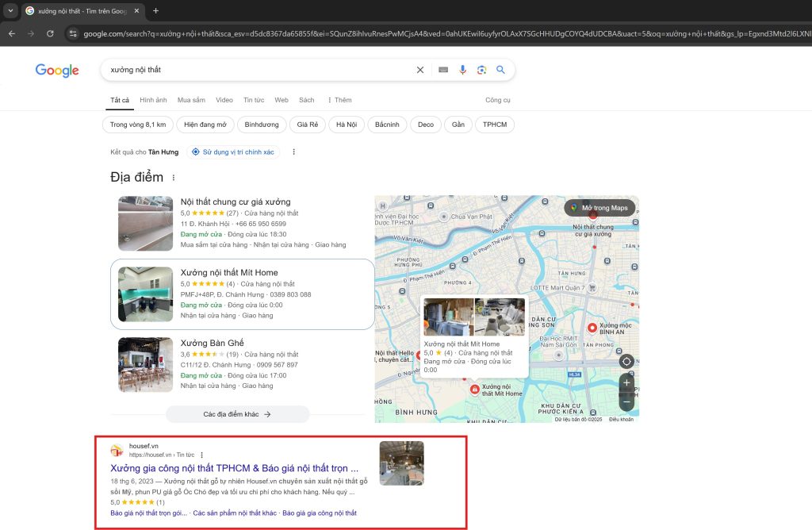Open the Mua sắm tab

click(x=191, y=100)
